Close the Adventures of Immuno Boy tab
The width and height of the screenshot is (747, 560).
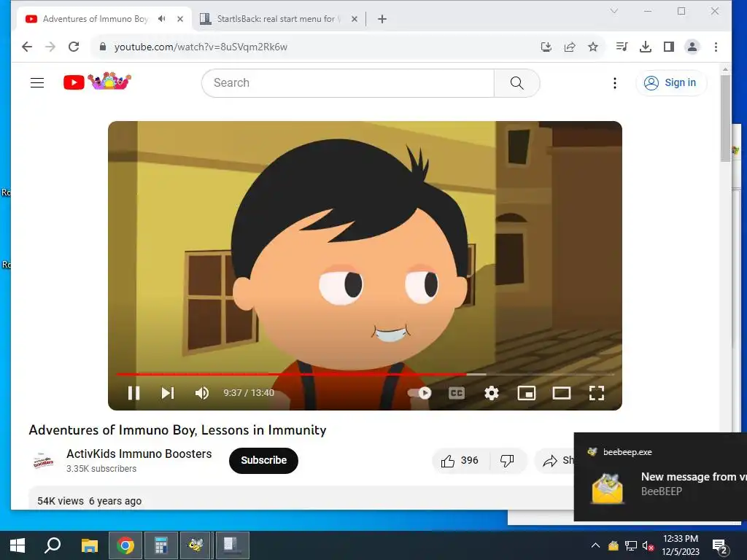[x=180, y=19]
